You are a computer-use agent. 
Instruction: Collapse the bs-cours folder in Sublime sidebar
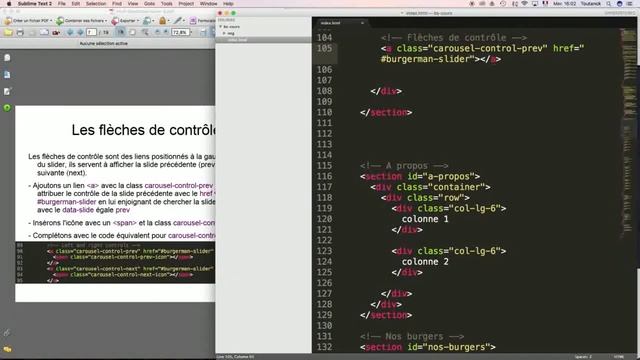221,27
